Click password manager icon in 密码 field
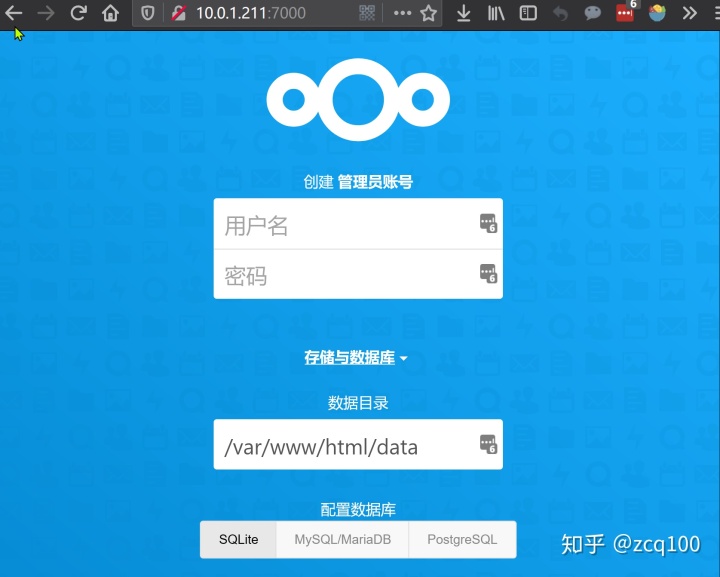This screenshot has width=720, height=577. [488, 273]
